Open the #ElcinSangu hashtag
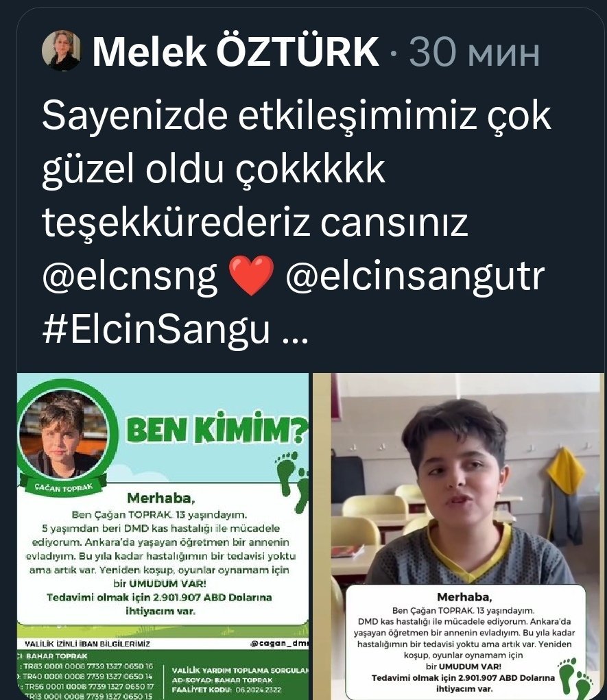The image size is (607, 700). (156, 330)
